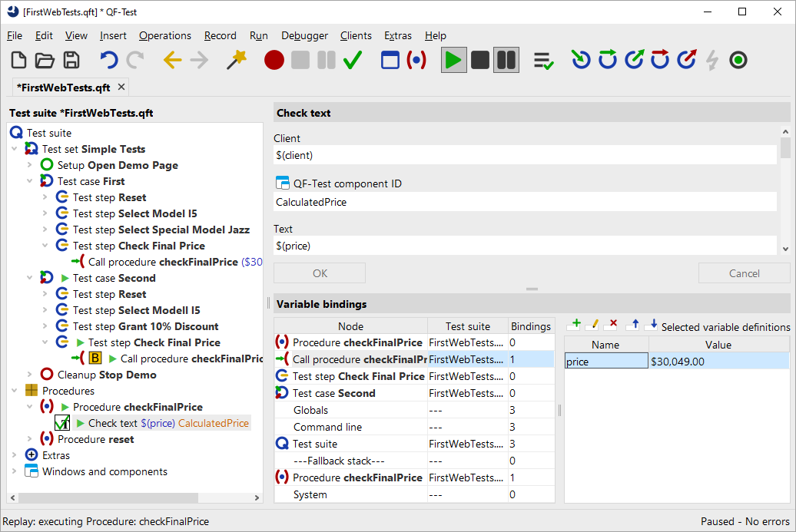
Task: Step over node debugger icon
Action: [607, 59]
